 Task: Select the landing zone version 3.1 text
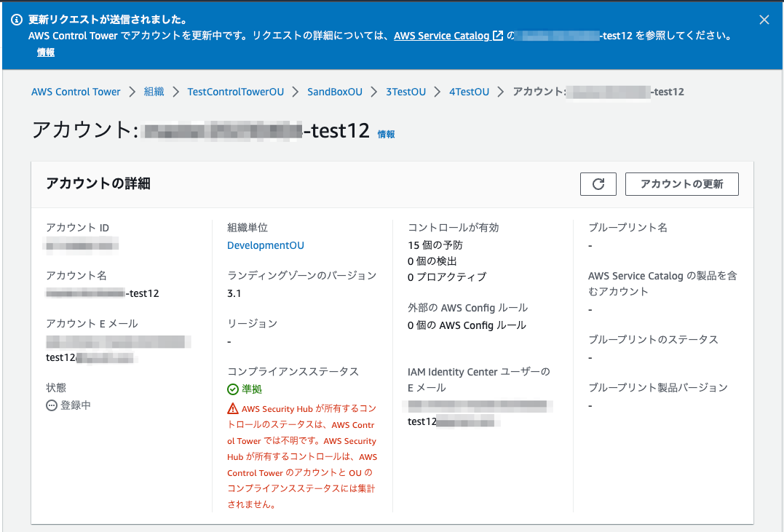234,293
